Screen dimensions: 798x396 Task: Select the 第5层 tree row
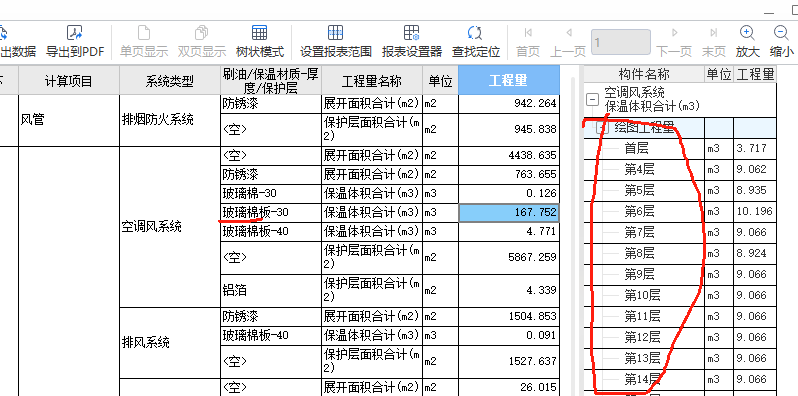pyautogui.click(x=680, y=190)
